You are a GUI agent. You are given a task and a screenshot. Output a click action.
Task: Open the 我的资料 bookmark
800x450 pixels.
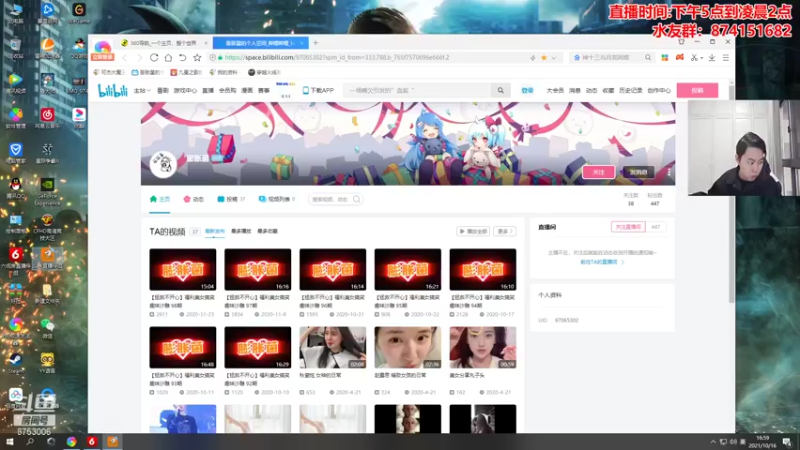click(x=223, y=72)
